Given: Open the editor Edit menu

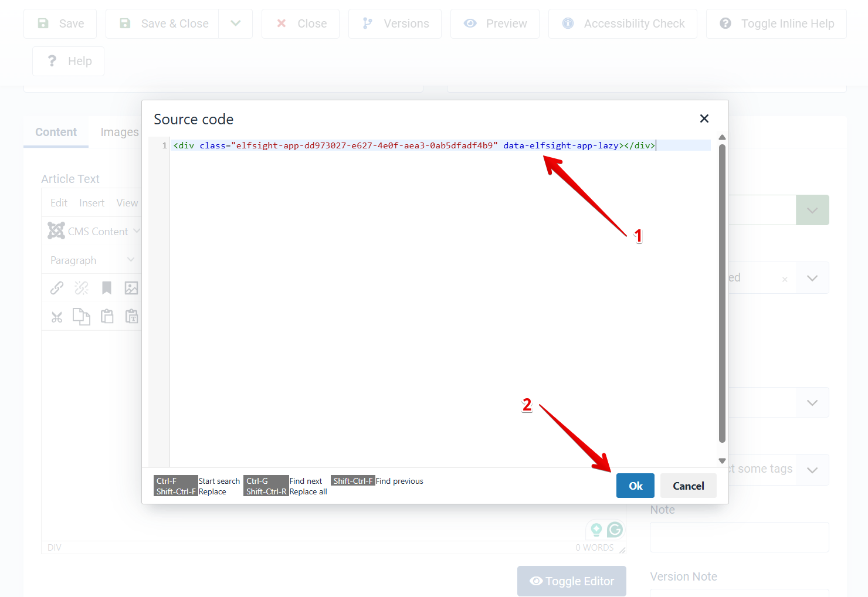Looking at the screenshot, I should click(59, 203).
